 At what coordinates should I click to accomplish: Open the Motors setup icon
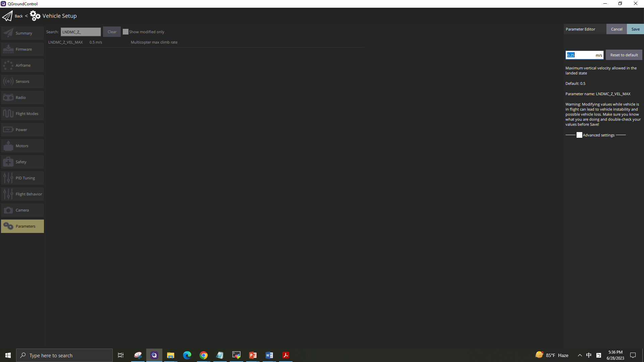(x=8, y=146)
